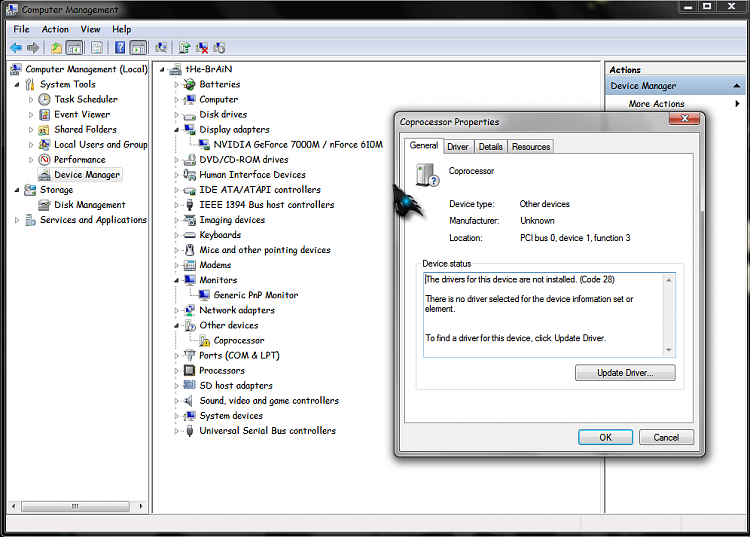
Task: Switch to Driver tab in Coprocessor Properties
Action: [458, 147]
